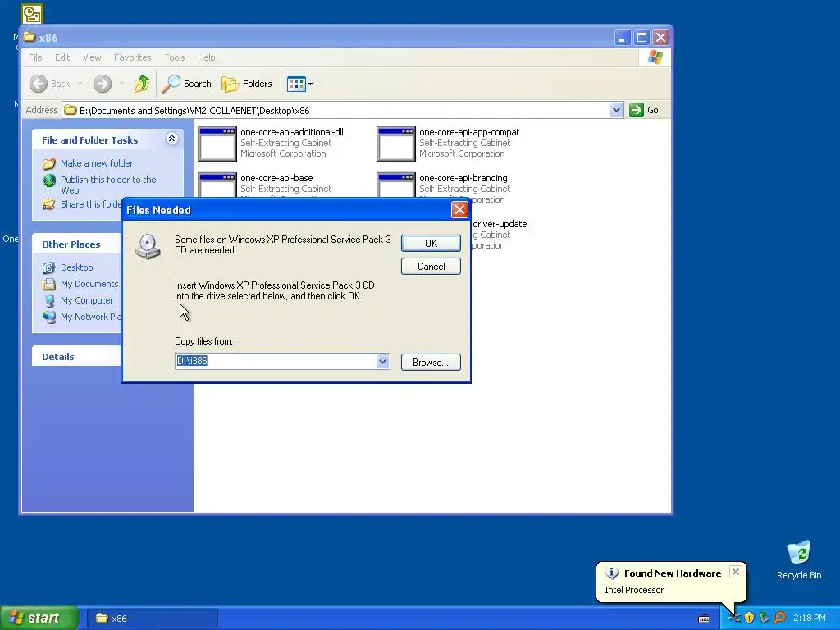The width and height of the screenshot is (840, 630).
Task: Open the Views dropdown button
Action: point(299,84)
